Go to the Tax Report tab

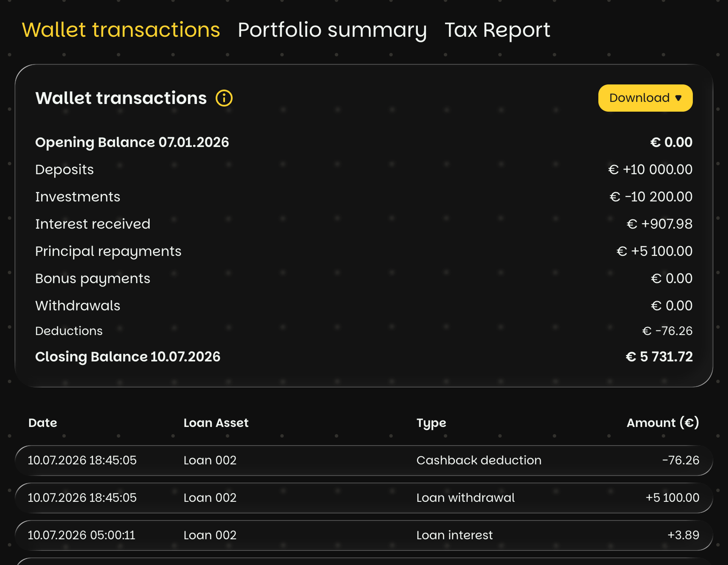coord(497,30)
